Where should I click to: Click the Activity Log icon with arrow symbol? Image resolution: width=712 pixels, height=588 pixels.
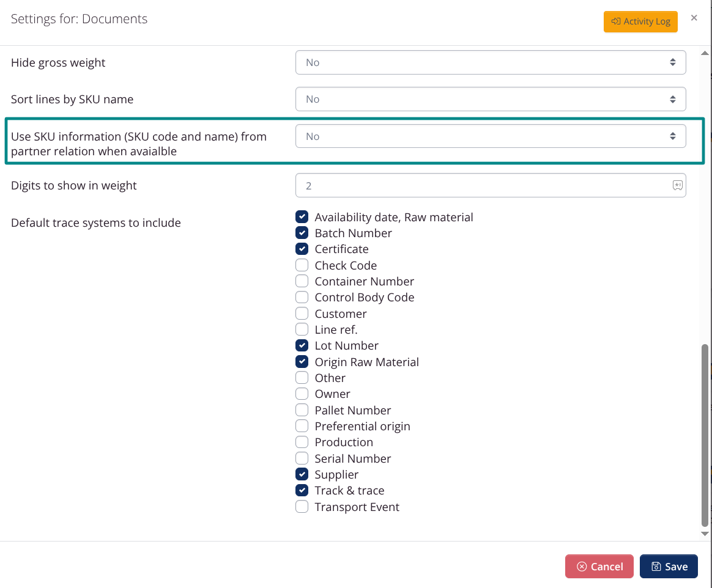615,21
